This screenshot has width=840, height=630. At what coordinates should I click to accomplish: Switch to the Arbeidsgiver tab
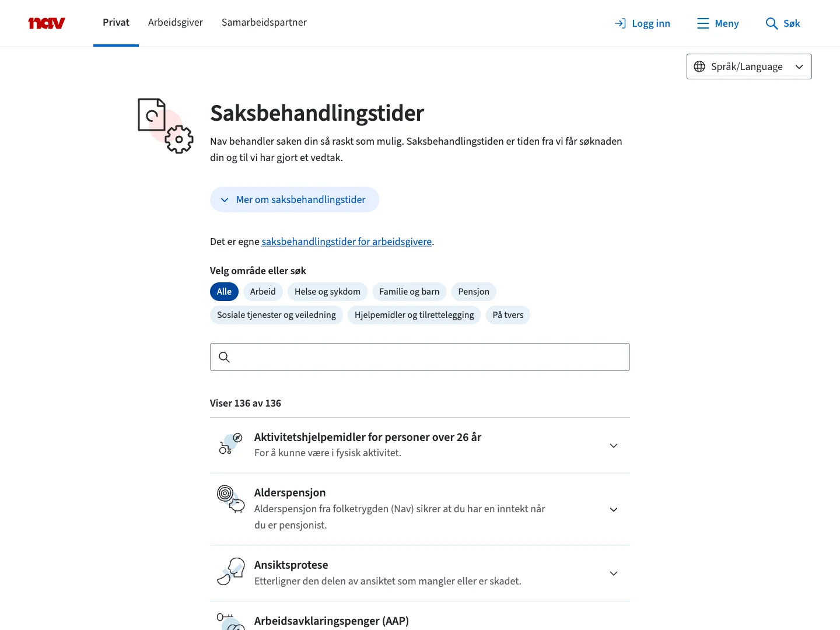pos(175,22)
